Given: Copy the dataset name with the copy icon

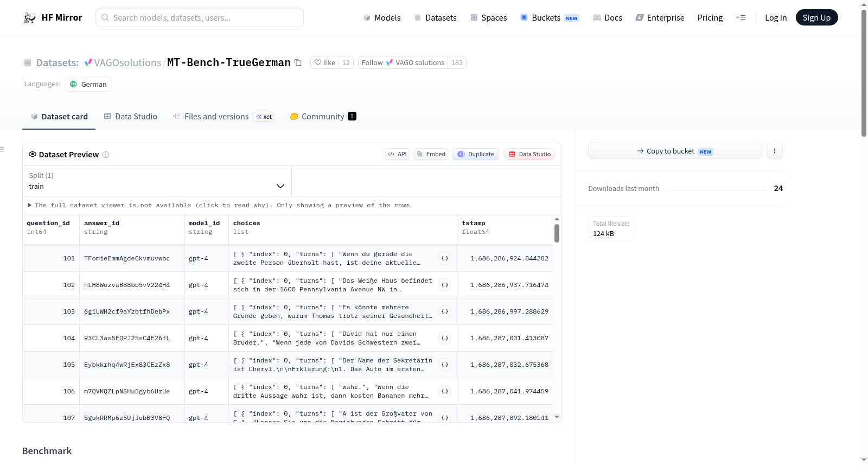Looking at the screenshot, I should [298, 62].
